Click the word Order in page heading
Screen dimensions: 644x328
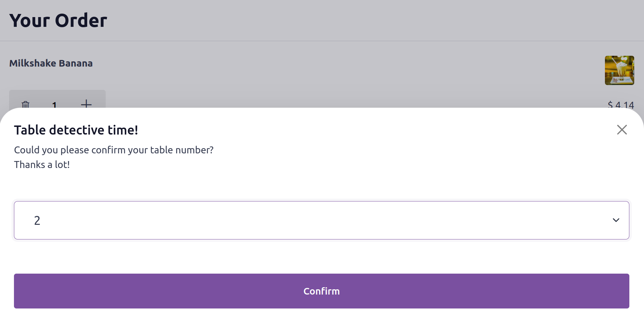point(81,21)
